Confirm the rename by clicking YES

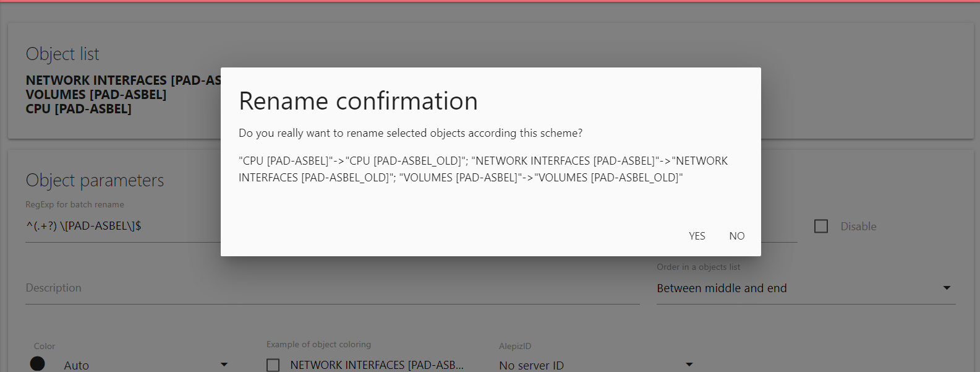click(697, 236)
